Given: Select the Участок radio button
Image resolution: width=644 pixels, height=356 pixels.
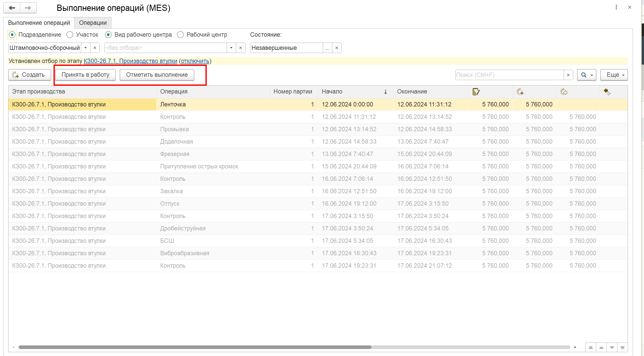Looking at the screenshot, I should pos(70,35).
